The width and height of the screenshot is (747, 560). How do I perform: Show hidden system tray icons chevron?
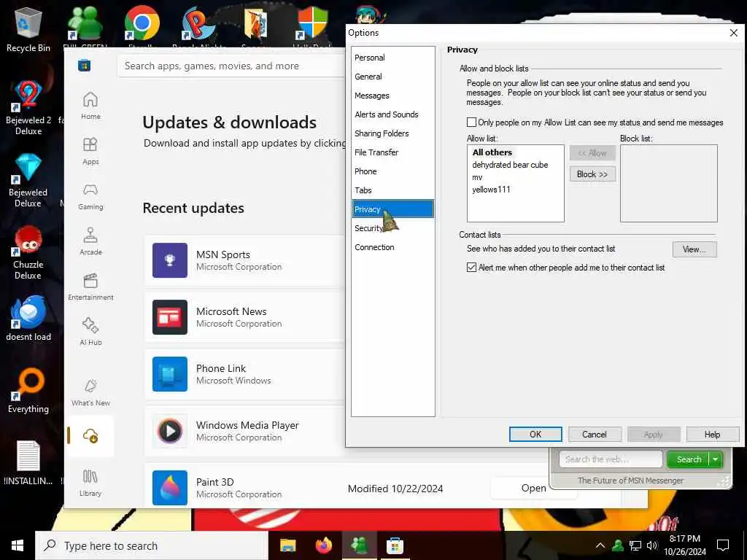coord(600,545)
